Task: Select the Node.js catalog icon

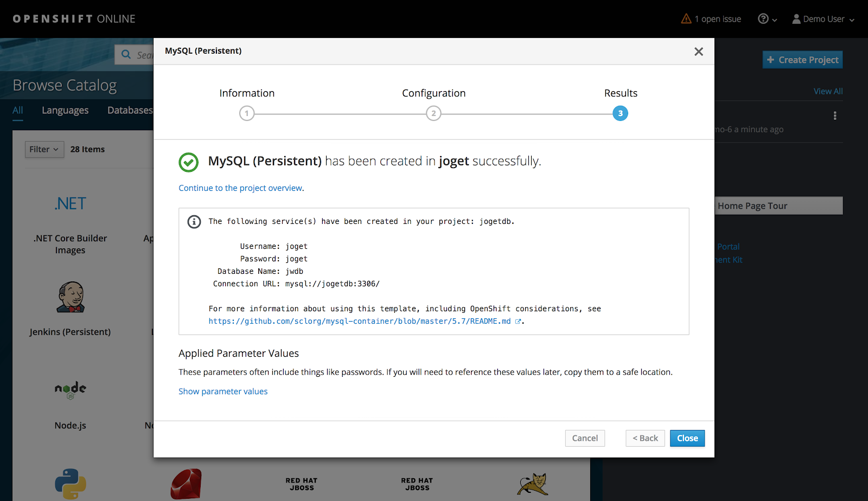Action: tap(71, 390)
